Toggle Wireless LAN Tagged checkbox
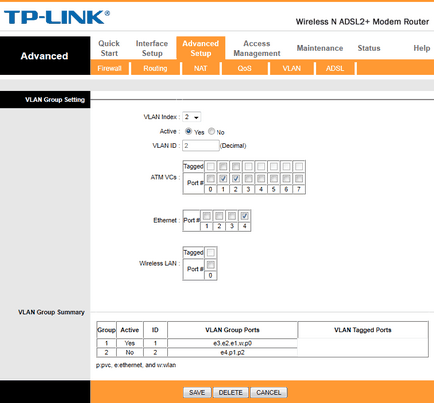434x403 pixels. click(210, 253)
